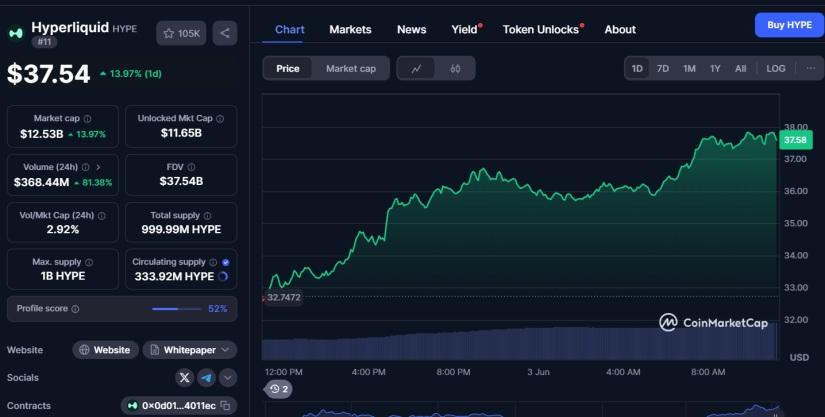
Task: Switch chart to Market cap view
Action: pyautogui.click(x=351, y=68)
